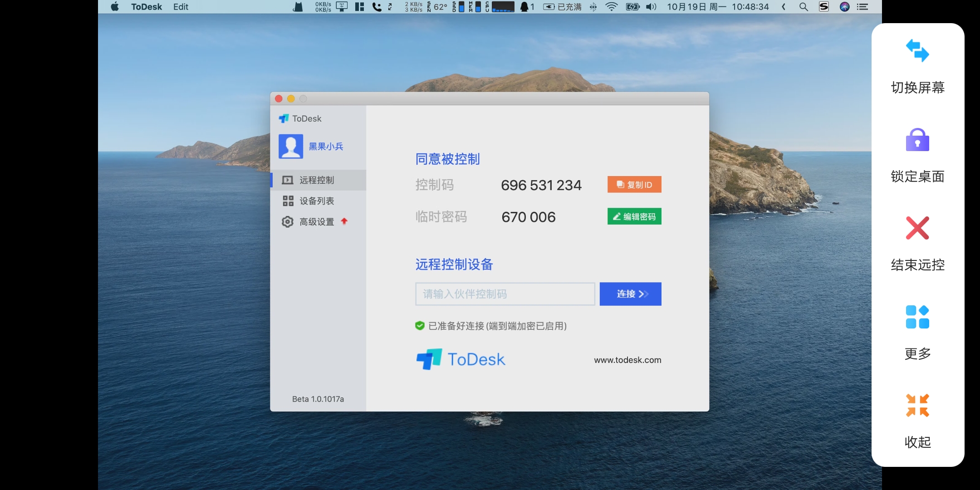Image resolution: width=980 pixels, height=490 pixels.
Task: Click the display monitor icon in menu bar
Action: [342, 7]
